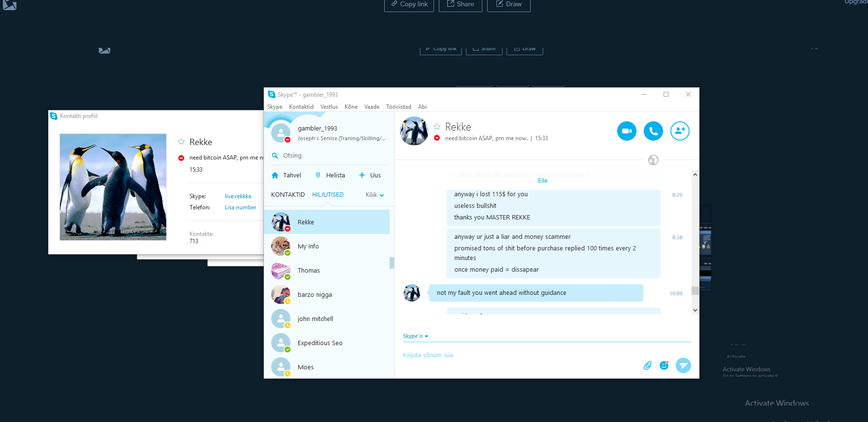Click the Share button at top
Screen dimensions: 868x422
point(460,4)
